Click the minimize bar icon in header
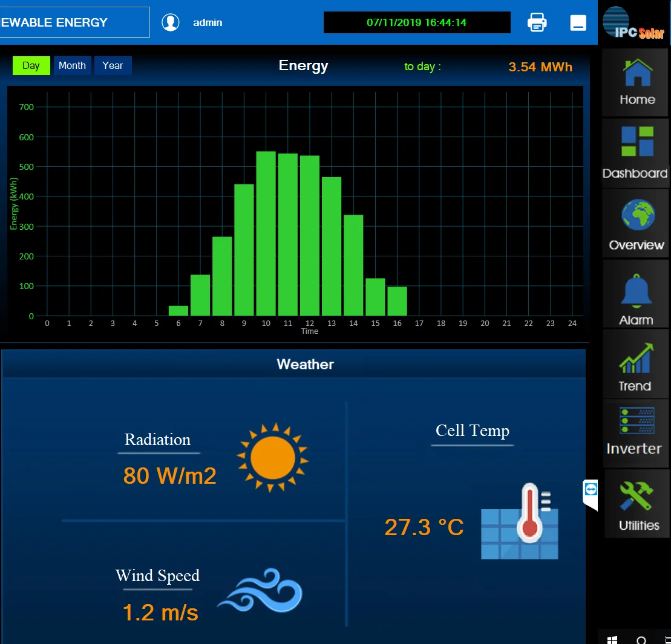The height and width of the screenshot is (644, 671). (x=578, y=22)
